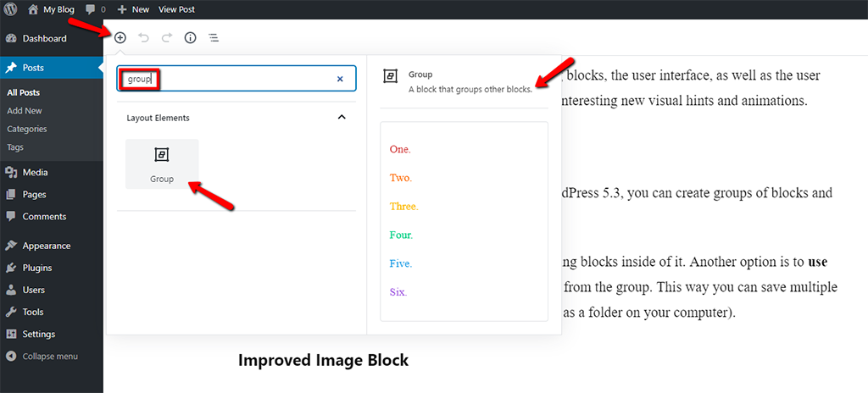Open Media in sidebar
This screenshot has width=868, height=393.
coord(52,172)
